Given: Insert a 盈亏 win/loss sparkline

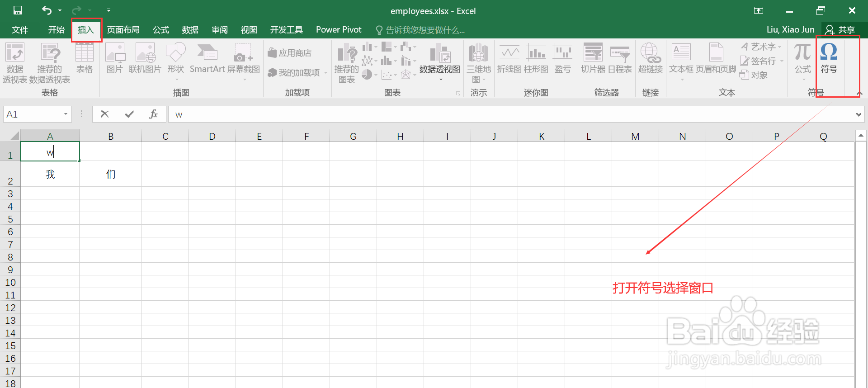Looking at the screenshot, I should 563,58.
